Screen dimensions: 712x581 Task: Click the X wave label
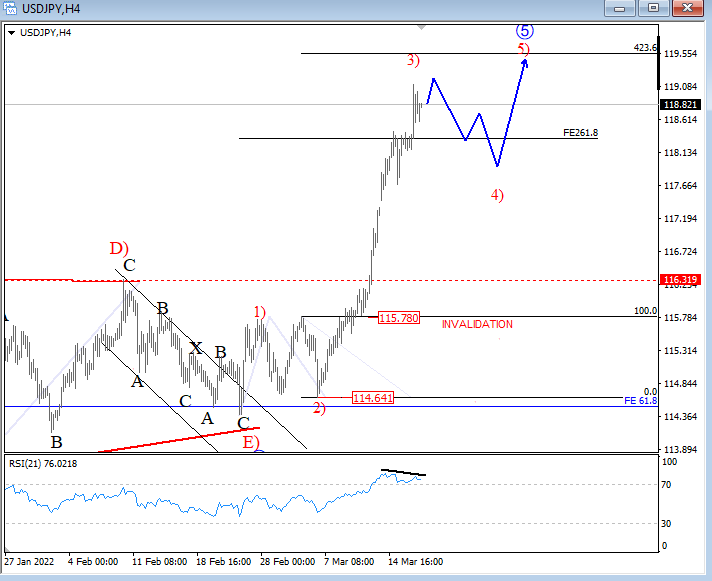coord(195,348)
